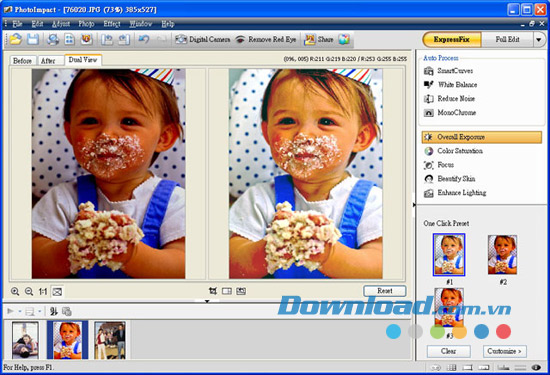Click the Save floppy disk icon
This screenshot has height=375, width=550.
tap(33, 39)
